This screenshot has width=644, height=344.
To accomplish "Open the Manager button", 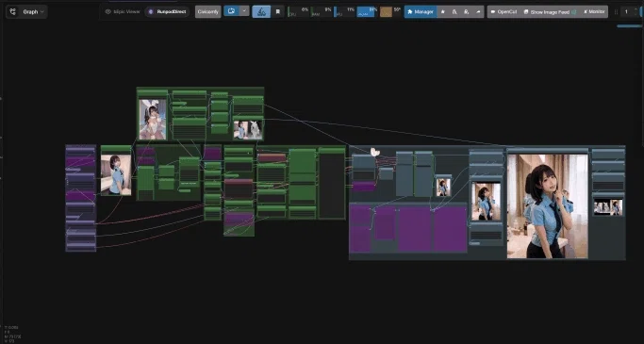I will click(421, 12).
